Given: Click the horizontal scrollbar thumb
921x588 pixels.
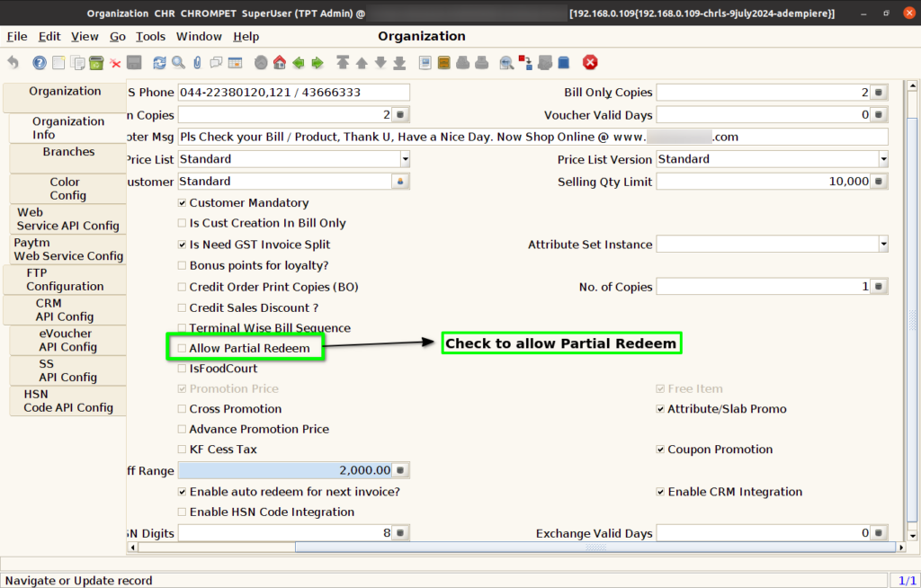Looking at the screenshot, I should [x=595, y=547].
